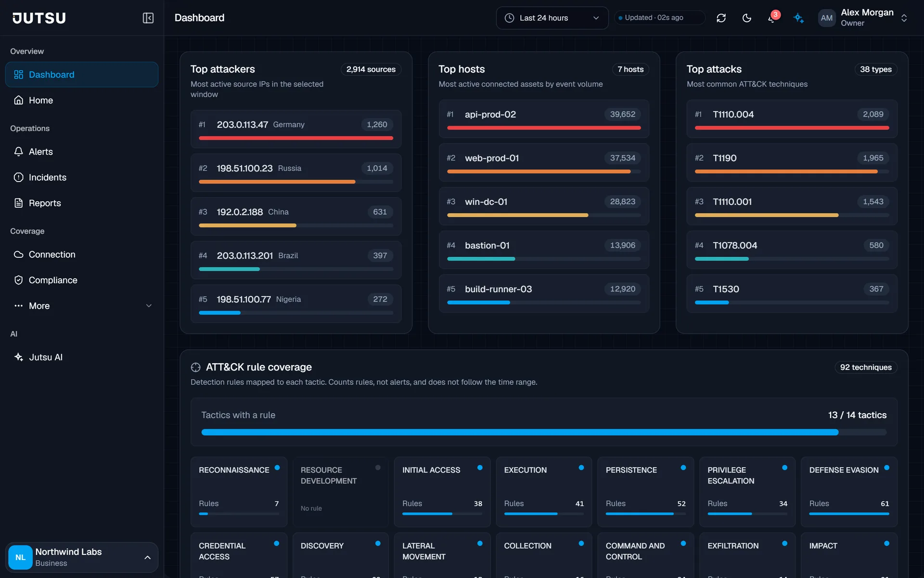Open host bastion-01 row

tap(544, 250)
